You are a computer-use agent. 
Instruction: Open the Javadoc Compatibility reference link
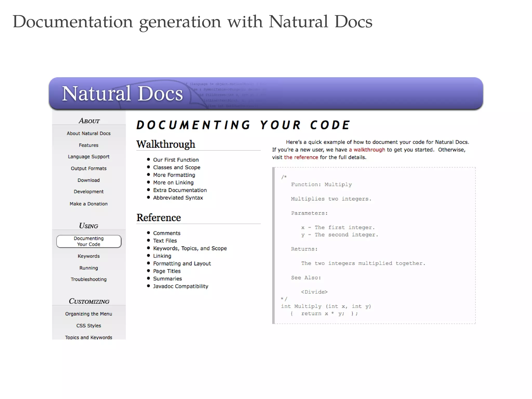[x=180, y=286]
